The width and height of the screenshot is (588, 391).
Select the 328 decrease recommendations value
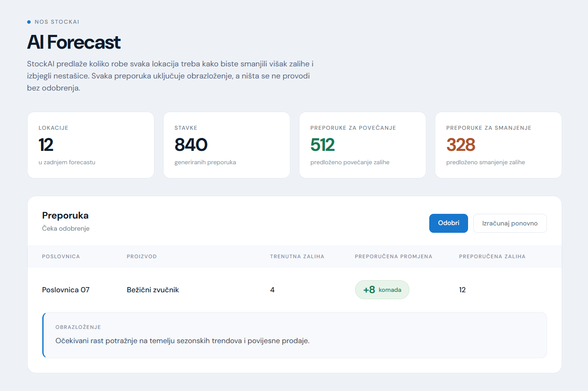[461, 145]
